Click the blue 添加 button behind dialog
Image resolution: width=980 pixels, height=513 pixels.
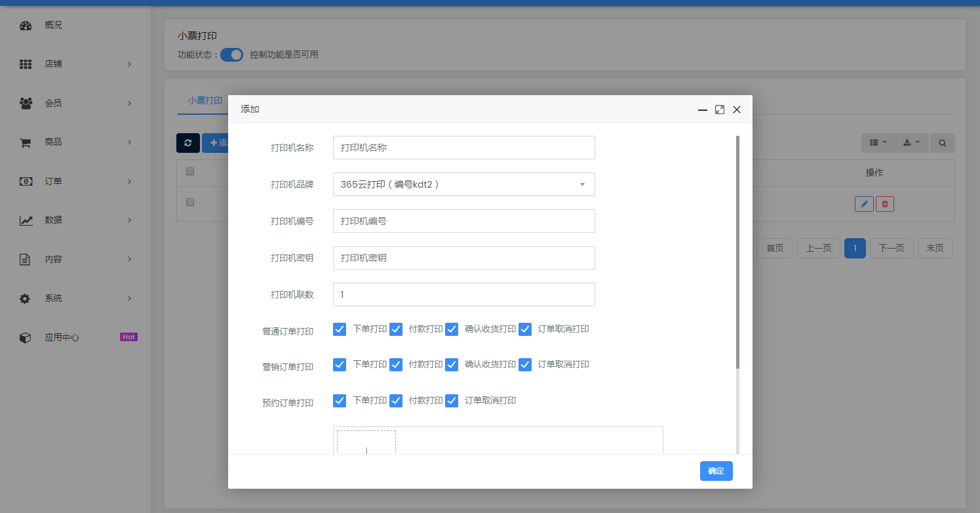(x=216, y=143)
